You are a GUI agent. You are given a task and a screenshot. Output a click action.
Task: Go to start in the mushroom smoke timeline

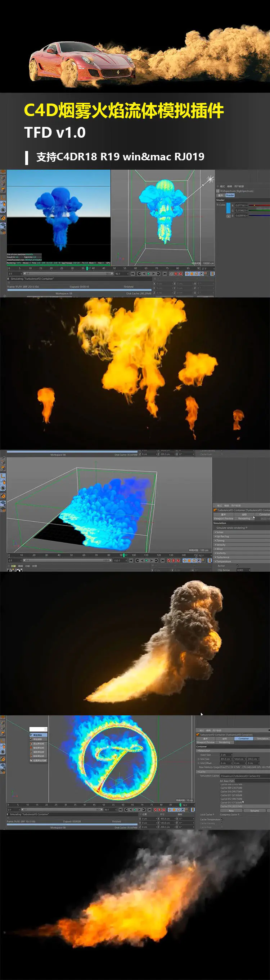pyautogui.click(x=133, y=274)
